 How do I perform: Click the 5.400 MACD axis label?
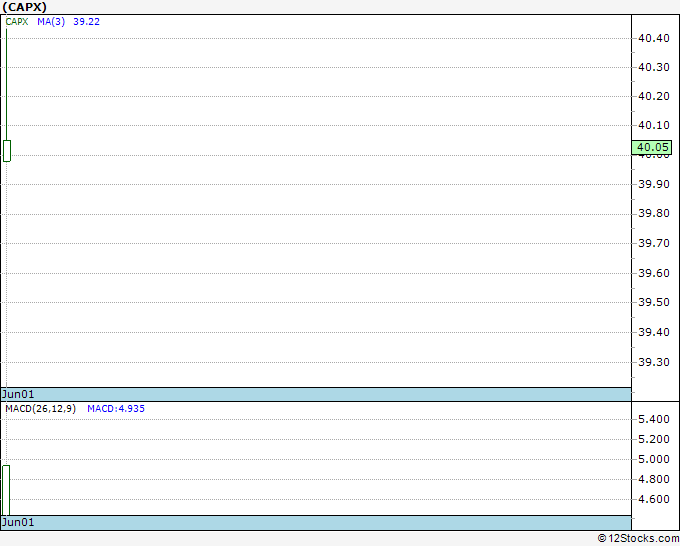[x=654, y=419]
